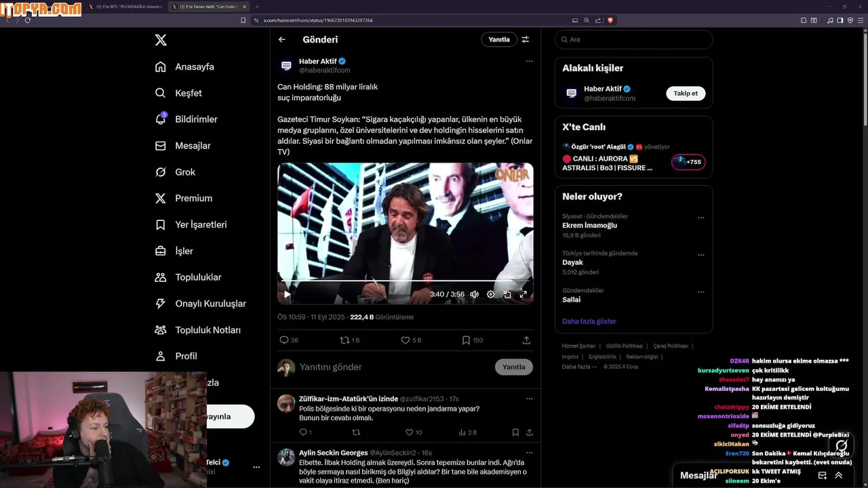Viewport: 868px width, 488px height.
Task: Open the Ekrem İmamoğlu trending topic
Action: 589,225
